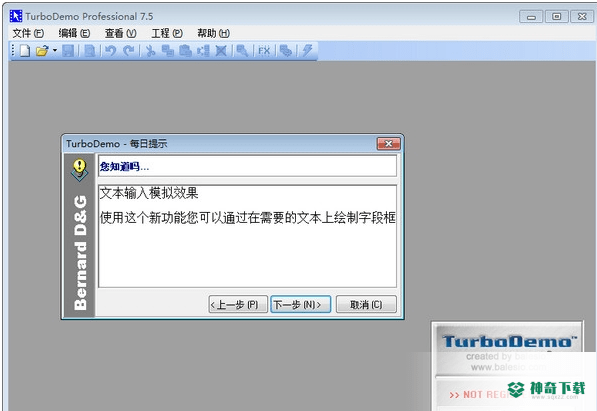Open a project with the folder icon
Screen dimensions: 597x411
pos(42,51)
